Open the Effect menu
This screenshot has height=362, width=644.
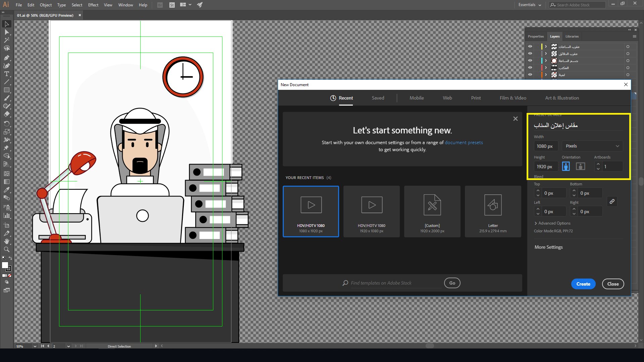tap(93, 5)
